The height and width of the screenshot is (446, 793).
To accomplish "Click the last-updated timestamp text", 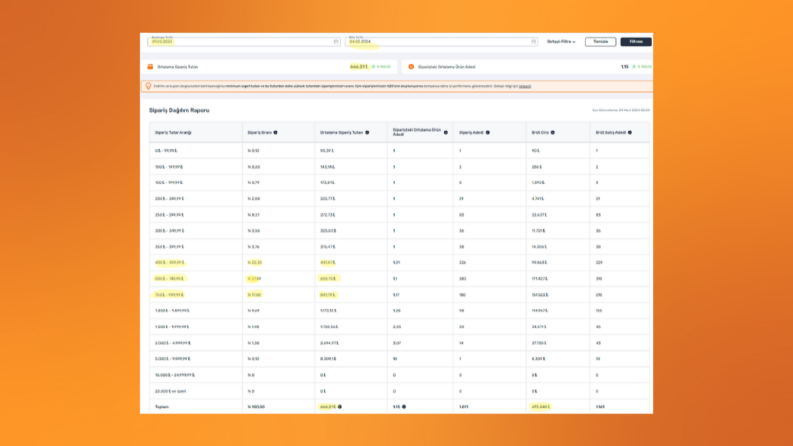I will click(x=621, y=110).
